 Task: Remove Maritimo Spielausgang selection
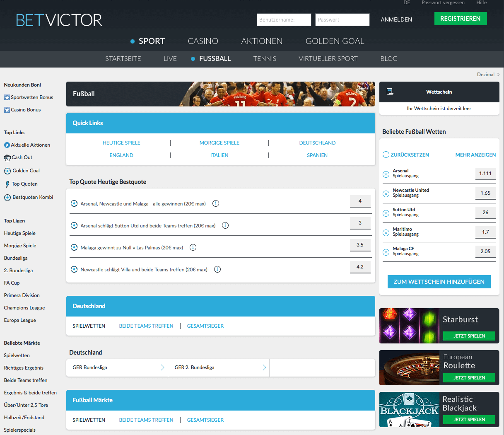tap(386, 233)
